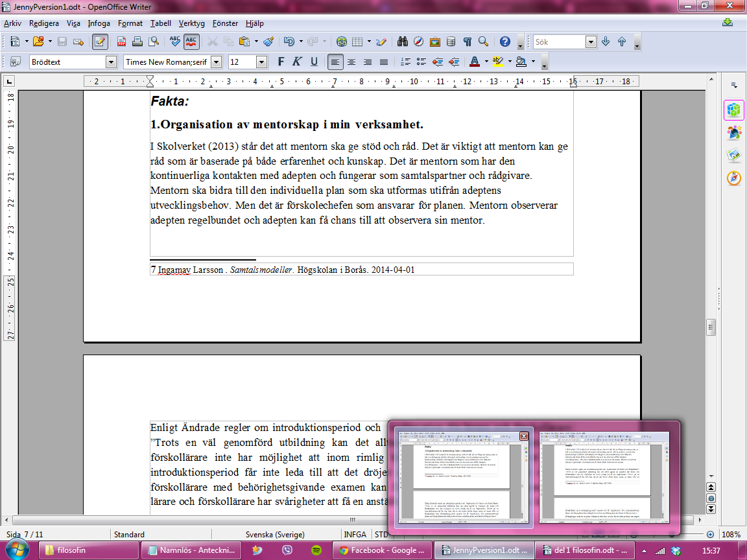Toggle Underline (U) formatting
This screenshot has width=747, height=560.
pos(314,62)
